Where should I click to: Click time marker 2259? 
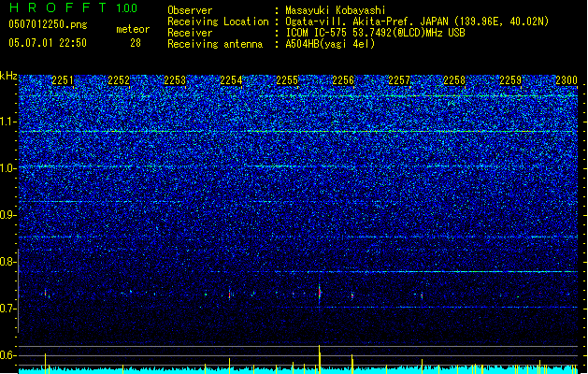510,80
